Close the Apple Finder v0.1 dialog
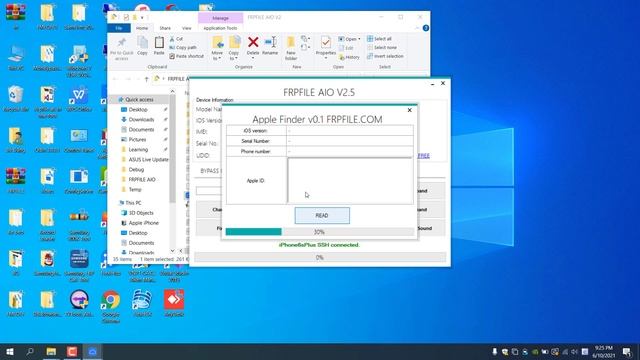 [x=409, y=110]
